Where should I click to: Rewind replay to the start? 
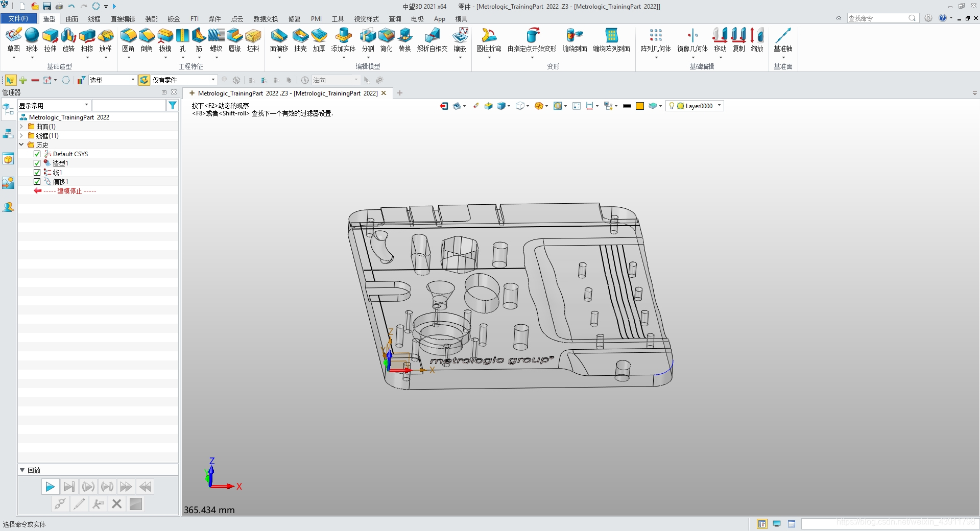pos(145,487)
